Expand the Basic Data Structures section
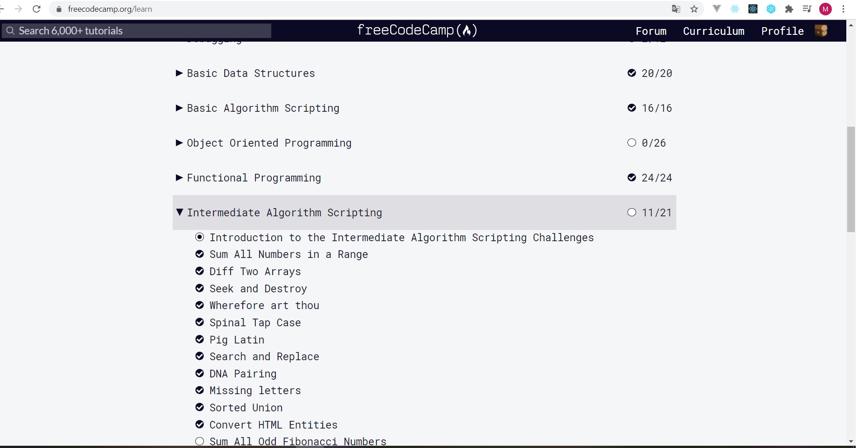 pyautogui.click(x=179, y=73)
